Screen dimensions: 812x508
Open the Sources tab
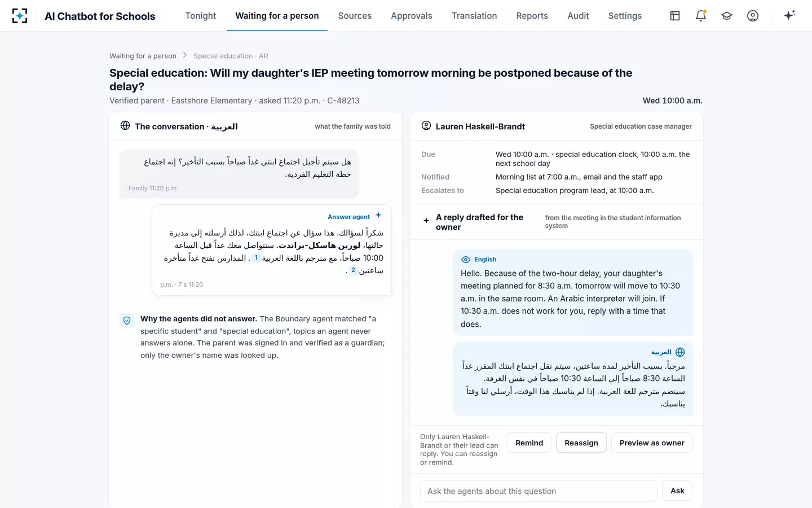355,16
